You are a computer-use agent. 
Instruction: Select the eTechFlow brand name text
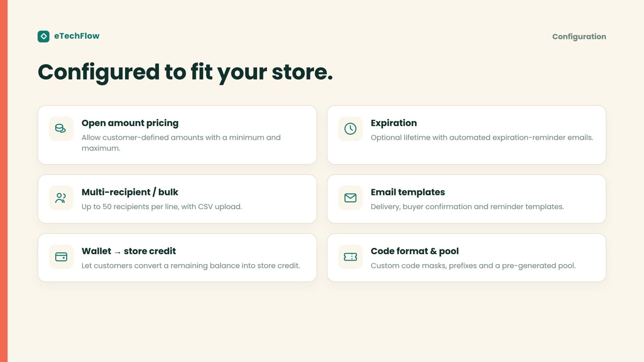(x=76, y=36)
